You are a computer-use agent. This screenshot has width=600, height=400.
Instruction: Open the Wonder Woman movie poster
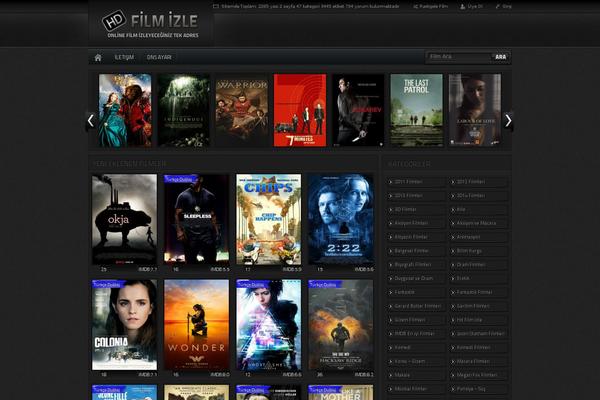[x=197, y=325]
